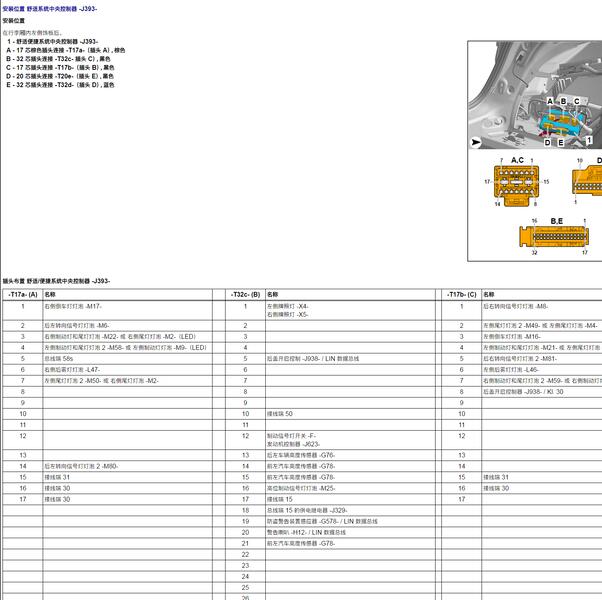602x600 pixels.
Task: Select the '-M6-' cell in T17a row 2
Action: (x=127, y=326)
